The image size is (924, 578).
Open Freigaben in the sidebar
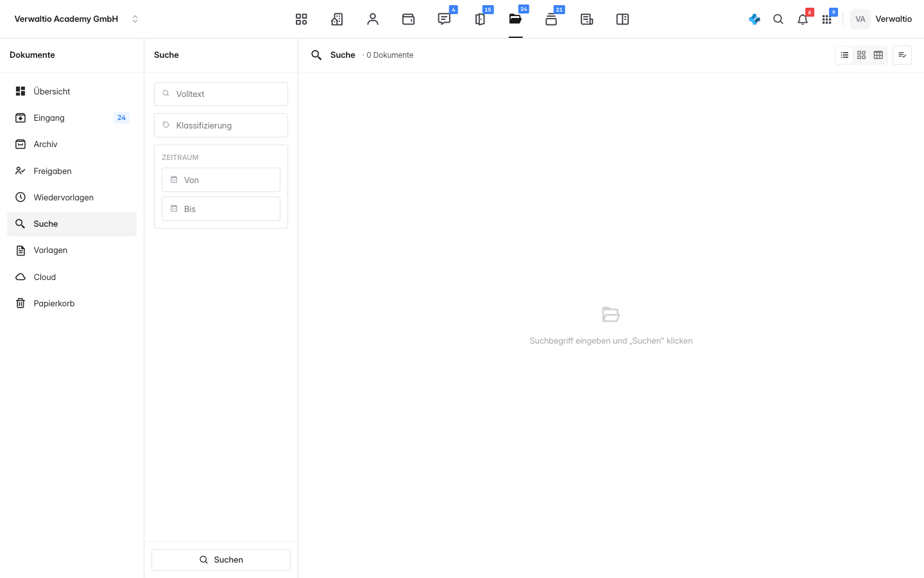coord(72,171)
